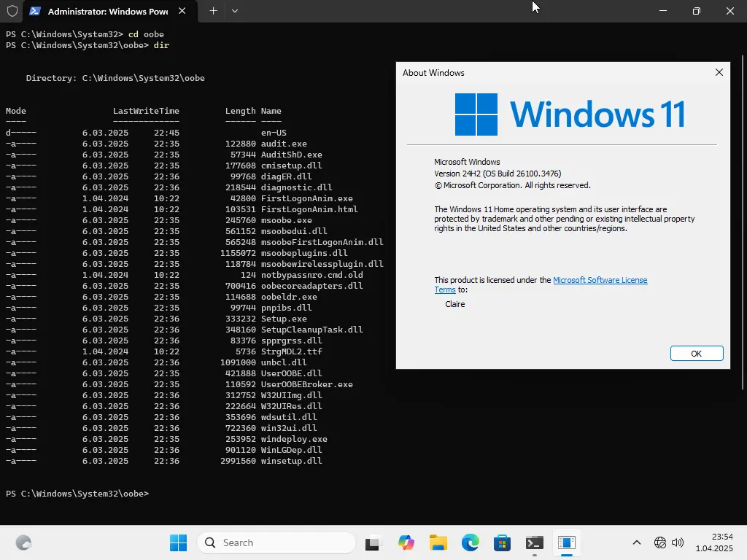Click the LastWriteTime column header
Viewport: 747px width, 560px height.
pyautogui.click(x=146, y=111)
